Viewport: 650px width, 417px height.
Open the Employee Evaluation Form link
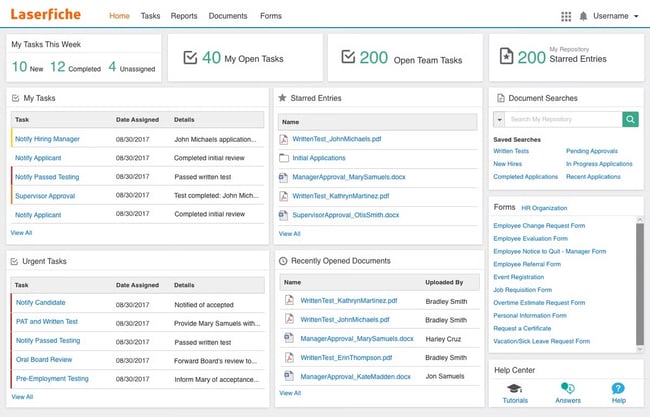pyautogui.click(x=531, y=238)
